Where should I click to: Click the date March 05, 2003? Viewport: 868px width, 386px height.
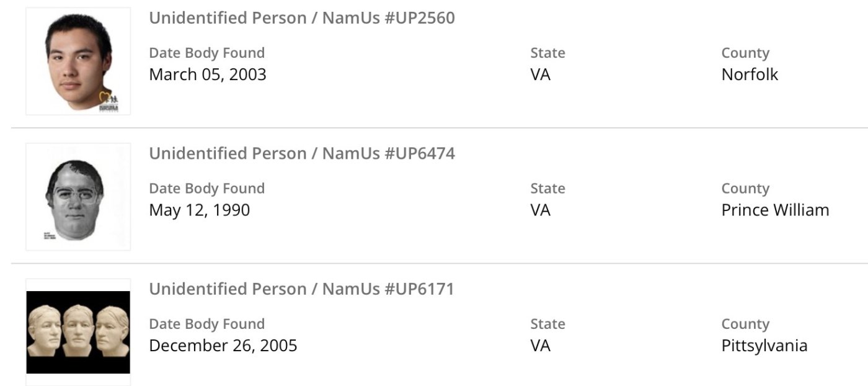coord(207,74)
